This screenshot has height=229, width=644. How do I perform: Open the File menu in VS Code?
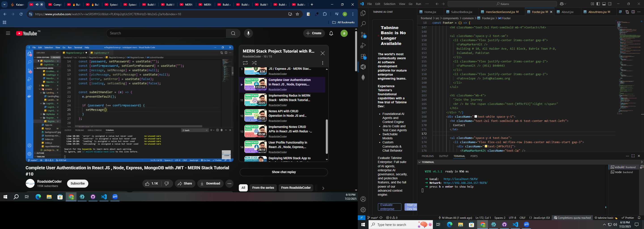click(369, 4)
